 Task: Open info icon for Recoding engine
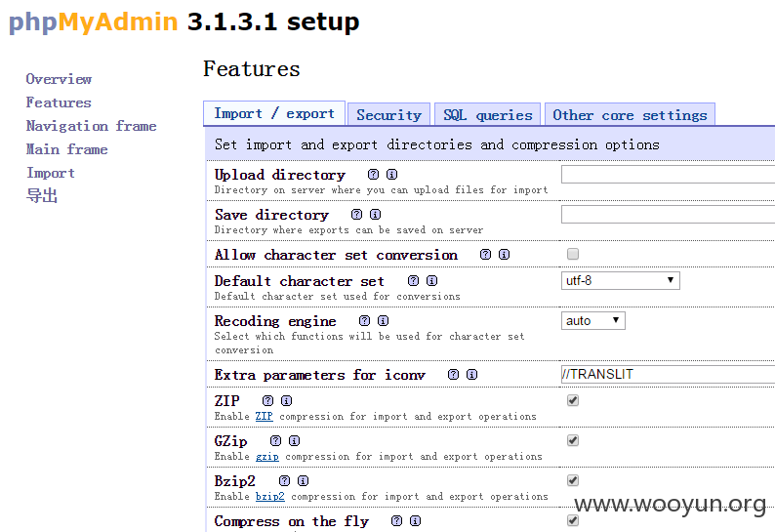coord(383,321)
